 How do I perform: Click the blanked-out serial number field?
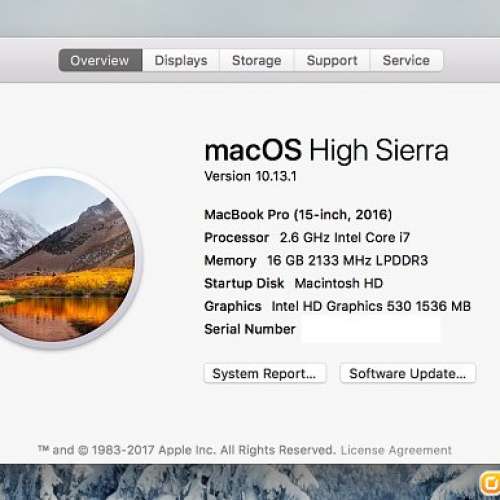coord(371,329)
